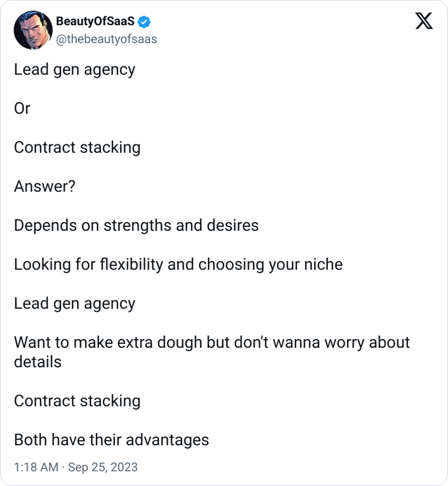Click the text 'Contract stacking' in the tweet
Screen dimensions: 448x486
tap(77, 147)
